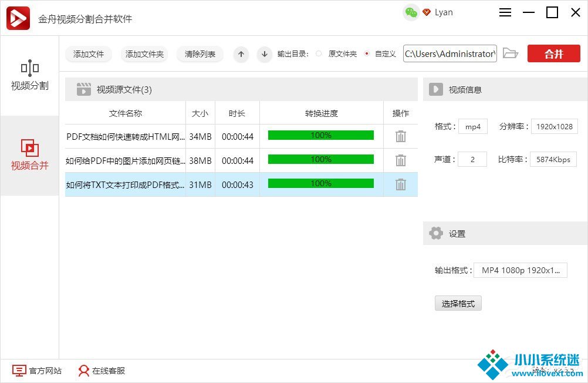Click the move down arrow icon
This screenshot has width=588, height=383.
(265, 54)
